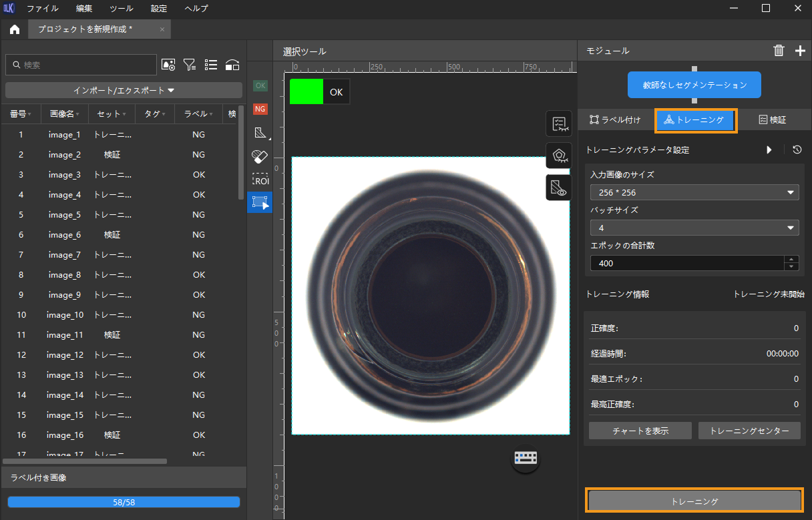Switch to the 検証 tab
This screenshot has width=812, height=520.
click(773, 120)
